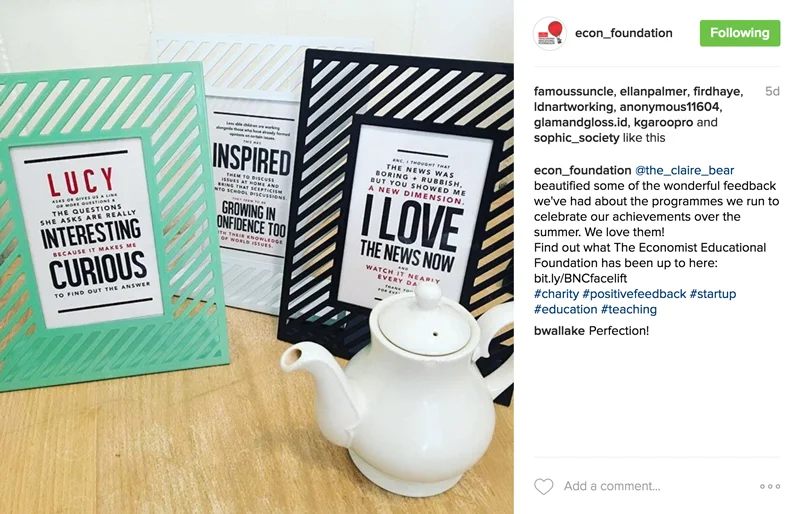
Task: Open commenter bwallake's profile
Action: tap(559, 331)
